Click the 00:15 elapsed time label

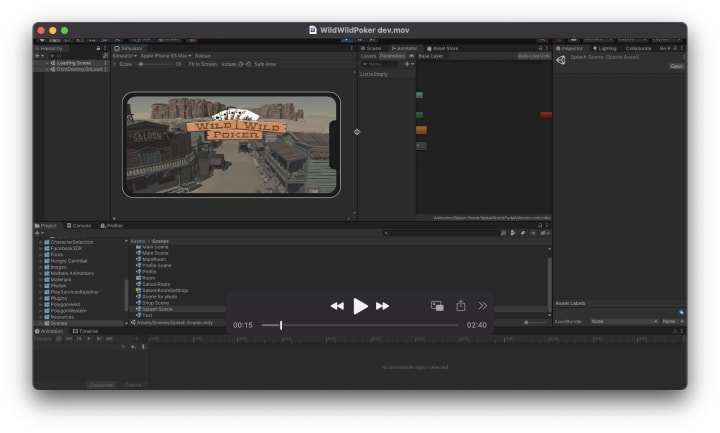coord(242,325)
